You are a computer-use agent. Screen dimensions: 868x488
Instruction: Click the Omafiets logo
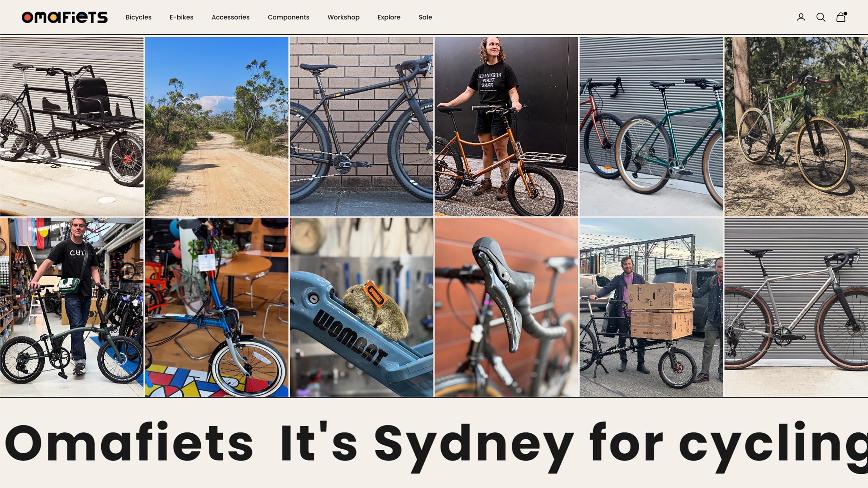[x=64, y=17]
